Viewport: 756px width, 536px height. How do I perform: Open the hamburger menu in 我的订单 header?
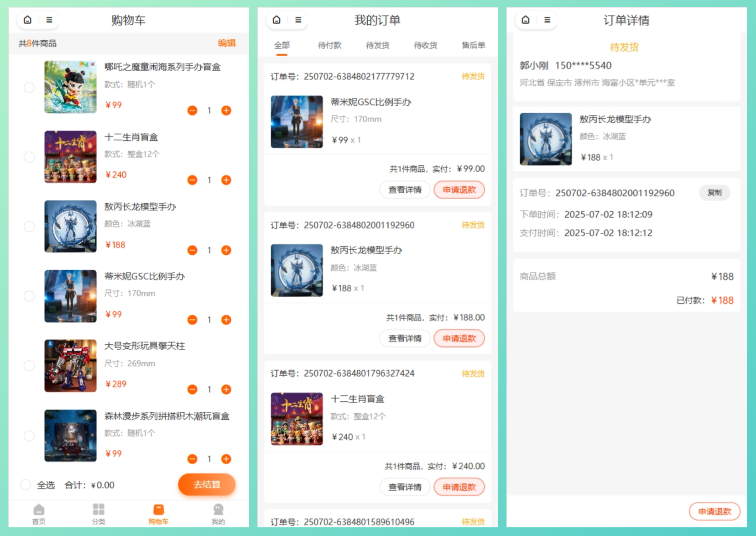point(298,20)
